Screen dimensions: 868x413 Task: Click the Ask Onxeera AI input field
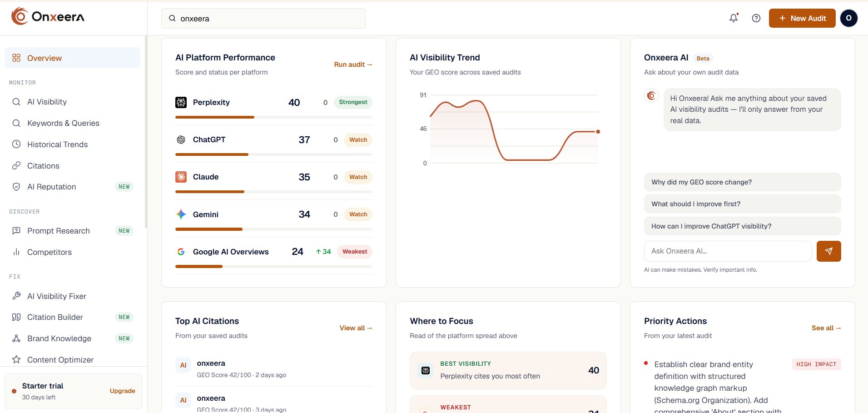click(728, 251)
